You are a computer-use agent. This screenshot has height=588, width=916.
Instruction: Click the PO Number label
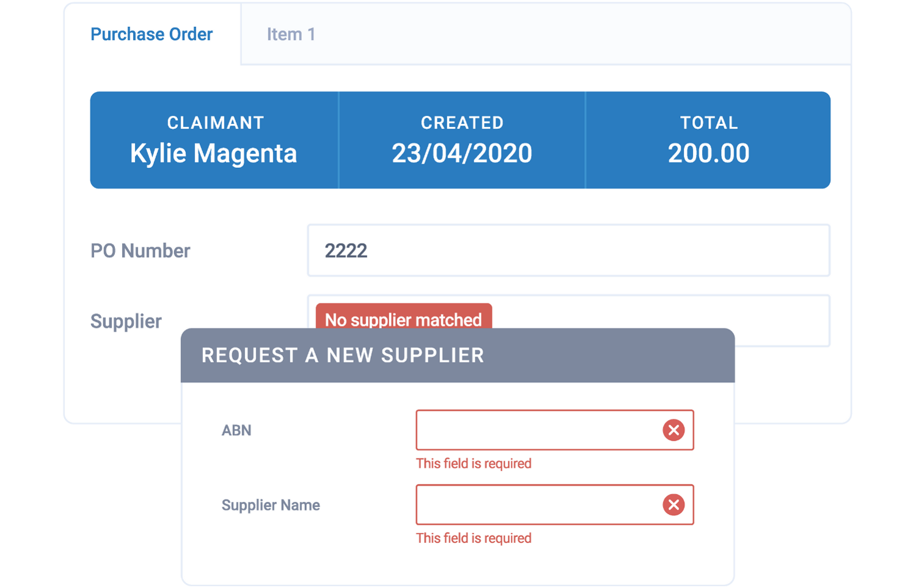click(x=141, y=250)
